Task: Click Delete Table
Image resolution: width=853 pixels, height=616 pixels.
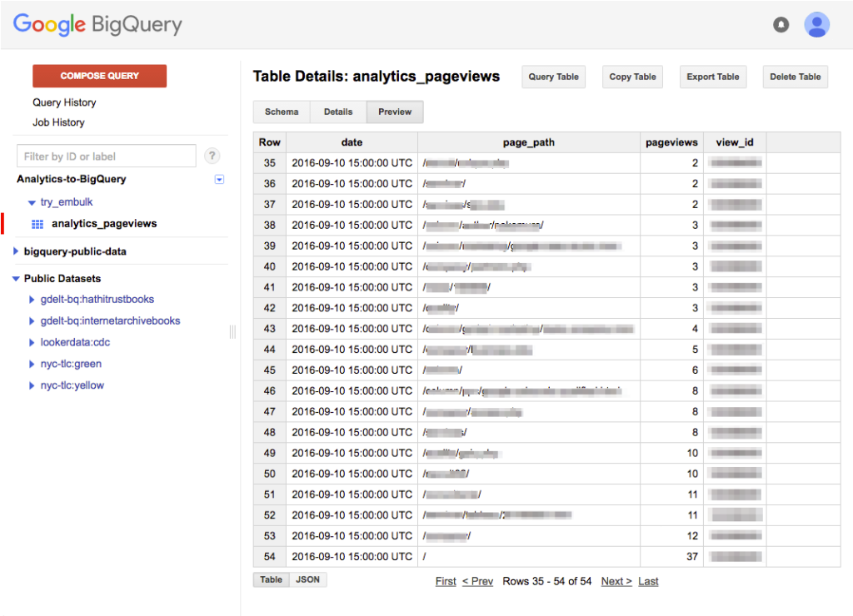Action: [795, 76]
